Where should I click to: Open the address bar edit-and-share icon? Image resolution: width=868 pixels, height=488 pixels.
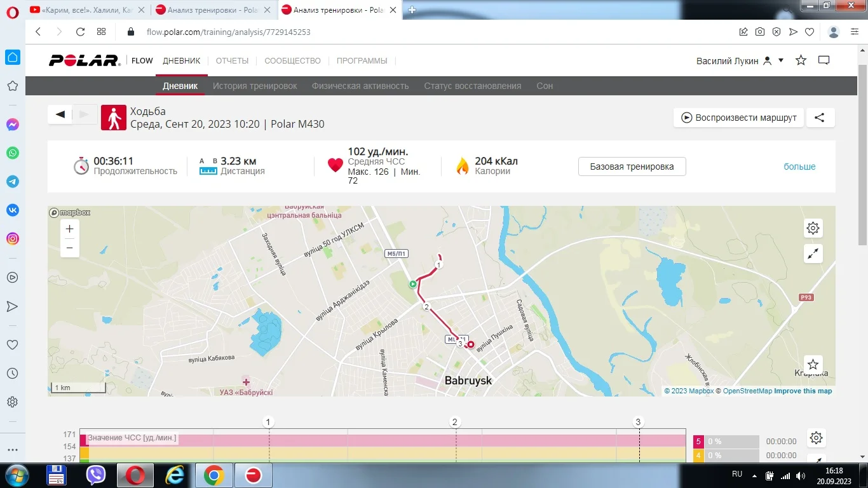pyautogui.click(x=743, y=32)
